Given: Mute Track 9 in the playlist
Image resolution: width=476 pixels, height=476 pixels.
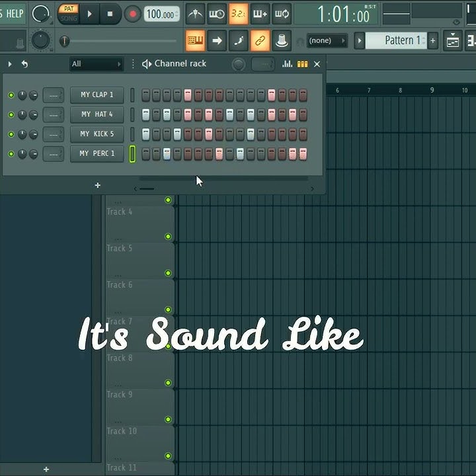Looking at the screenshot, I should point(168,420).
